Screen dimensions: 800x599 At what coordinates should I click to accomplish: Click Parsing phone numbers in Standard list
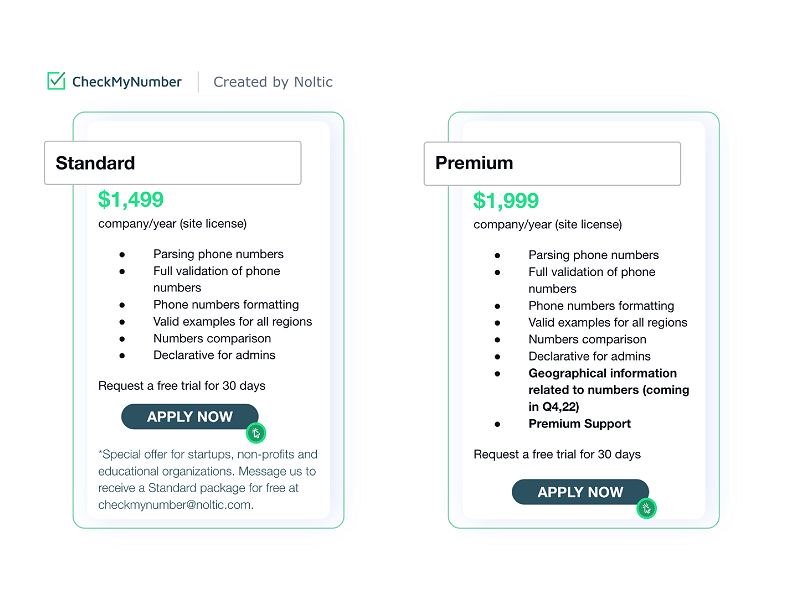click(x=218, y=254)
